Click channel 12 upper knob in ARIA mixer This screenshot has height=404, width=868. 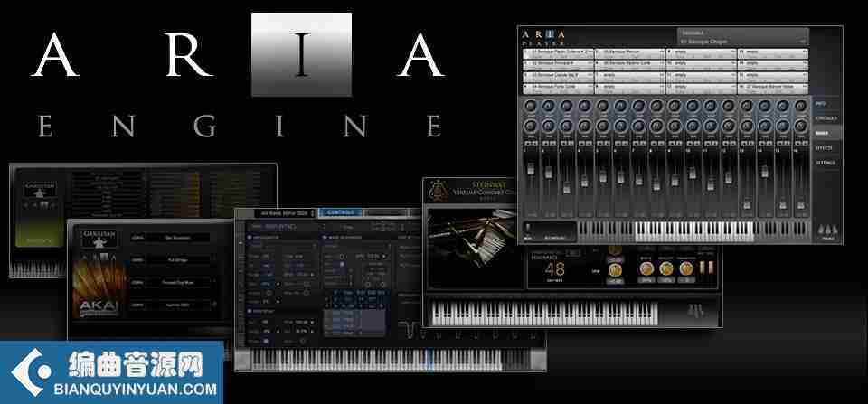729,106
